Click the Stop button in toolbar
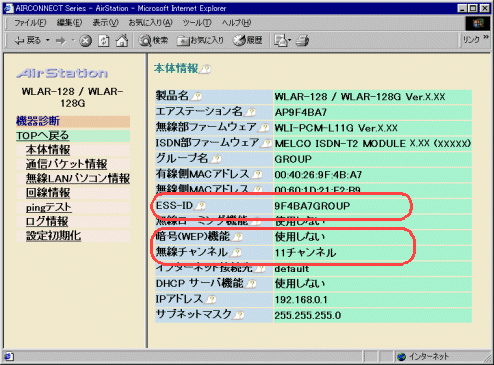This screenshot has height=365, width=494. [85, 41]
